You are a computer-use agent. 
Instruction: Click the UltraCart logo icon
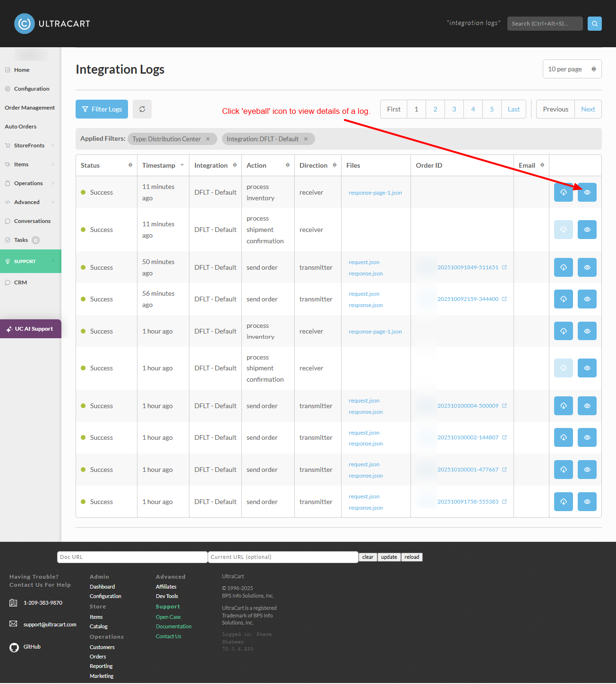(25, 24)
